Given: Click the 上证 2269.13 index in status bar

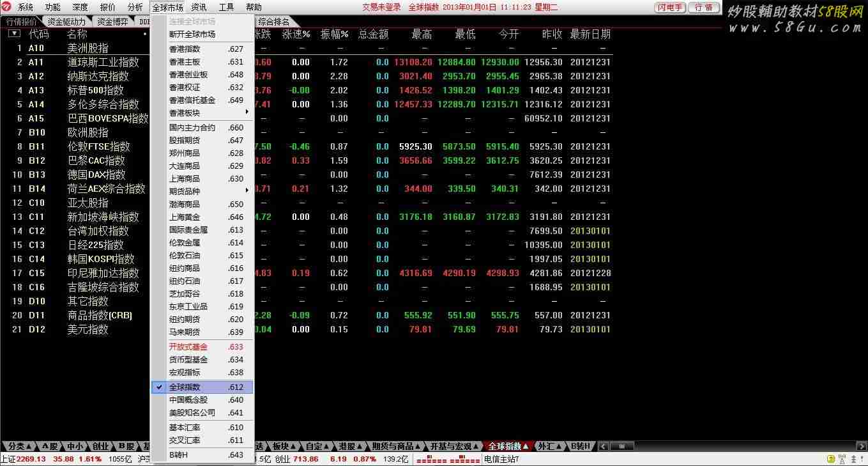Looking at the screenshot, I should pos(23,459).
